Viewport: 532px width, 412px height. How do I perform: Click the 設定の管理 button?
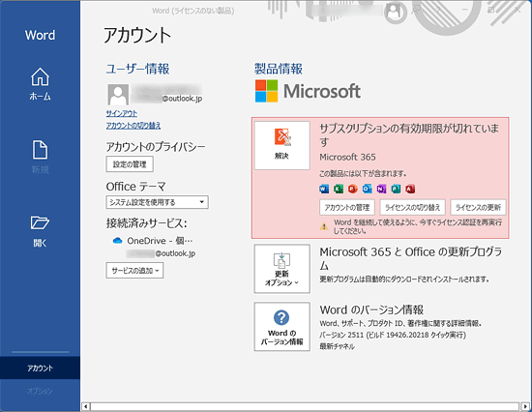(x=130, y=164)
